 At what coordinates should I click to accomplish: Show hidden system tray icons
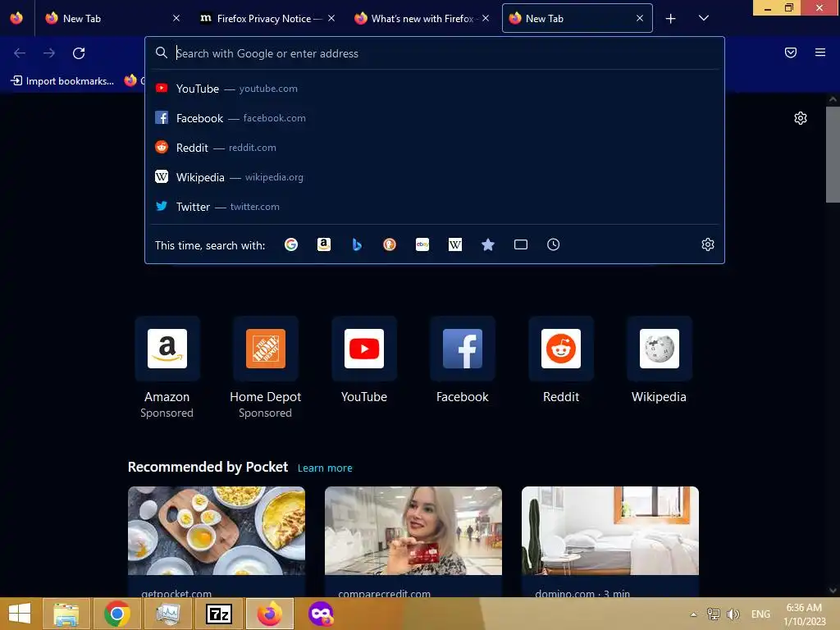(694, 614)
